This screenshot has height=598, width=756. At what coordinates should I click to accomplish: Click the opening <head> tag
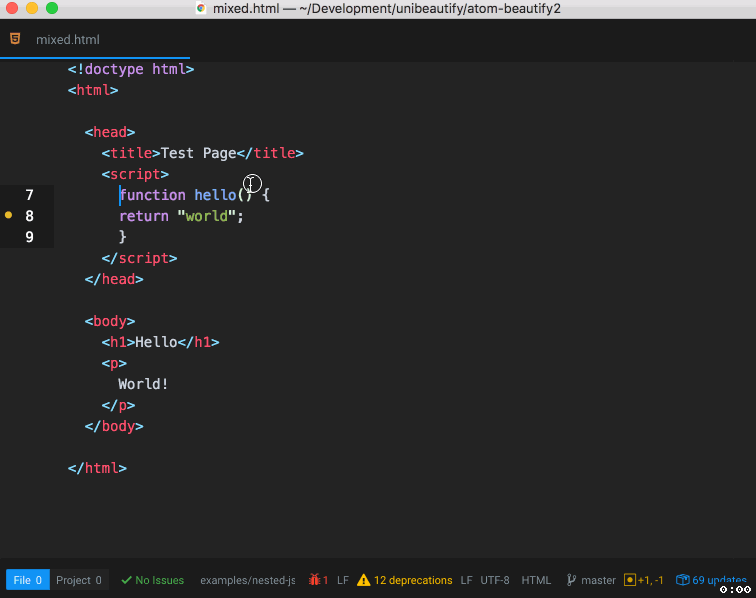110,132
